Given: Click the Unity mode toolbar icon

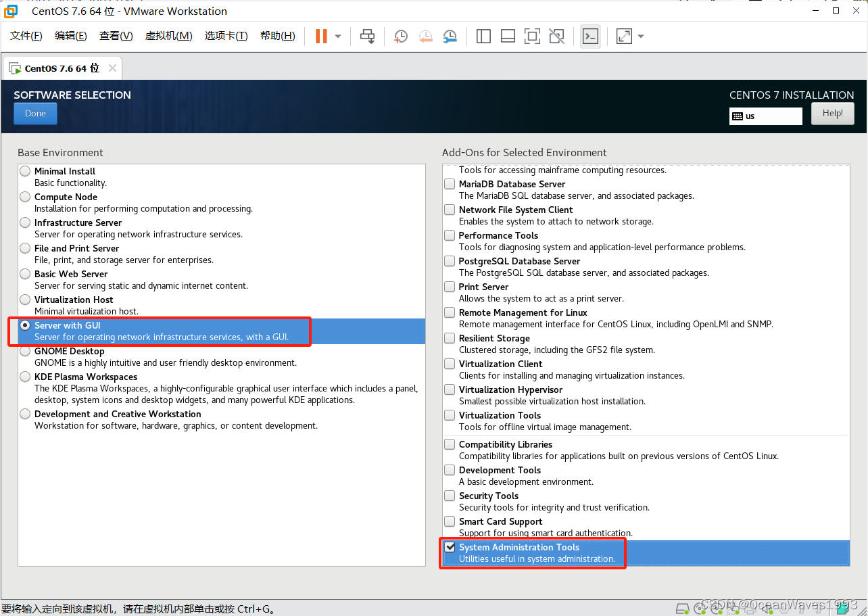Looking at the screenshot, I should 556,36.
